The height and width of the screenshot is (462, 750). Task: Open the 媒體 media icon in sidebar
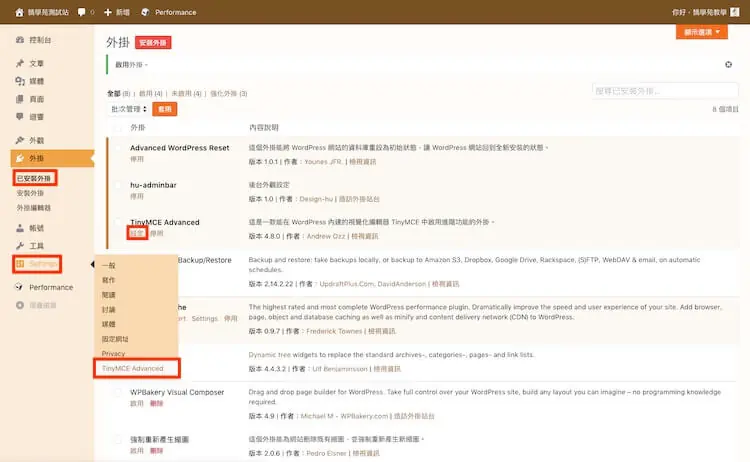(20, 81)
